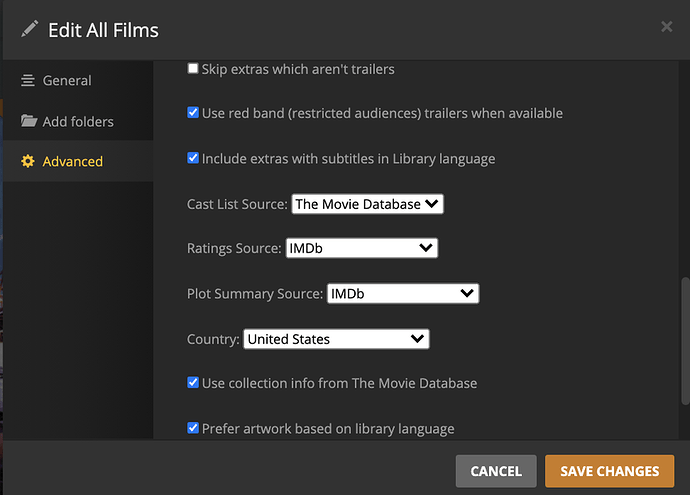Click the Save Changes button

(x=609, y=471)
